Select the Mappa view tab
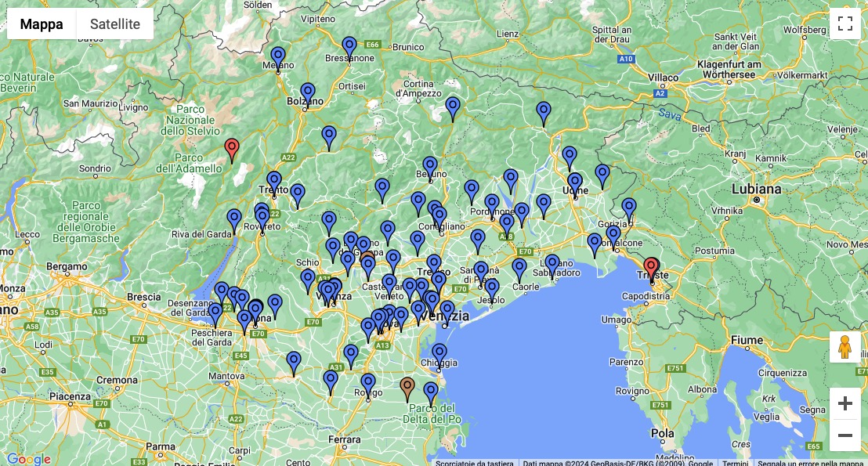Image resolution: width=868 pixels, height=466 pixels. click(x=42, y=23)
